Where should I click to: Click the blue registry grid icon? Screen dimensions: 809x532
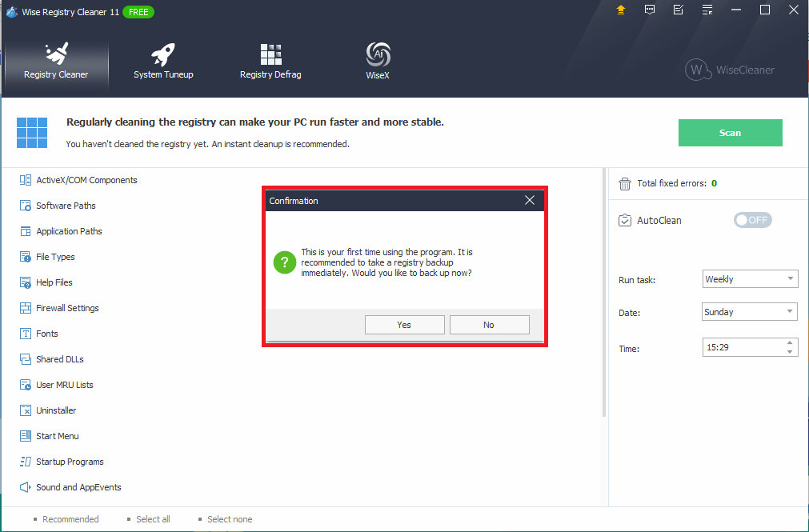pyautogui.click(x=31, y=133)
